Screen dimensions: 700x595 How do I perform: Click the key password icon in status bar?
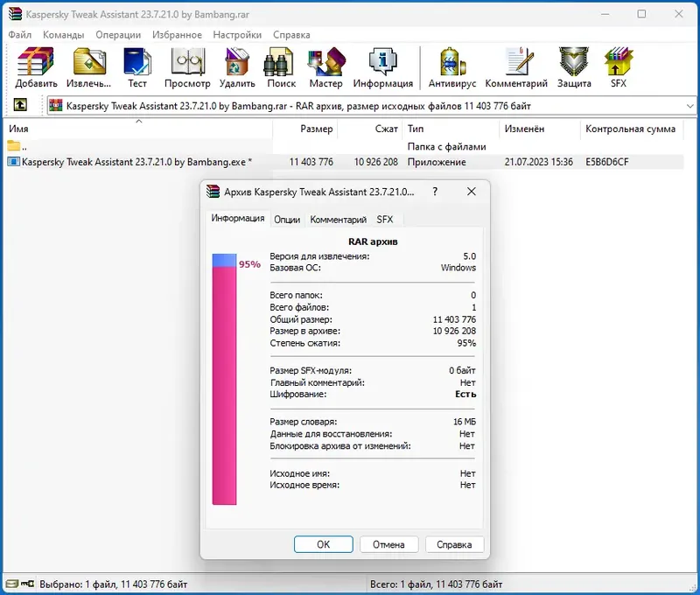(x=27, y=584)
